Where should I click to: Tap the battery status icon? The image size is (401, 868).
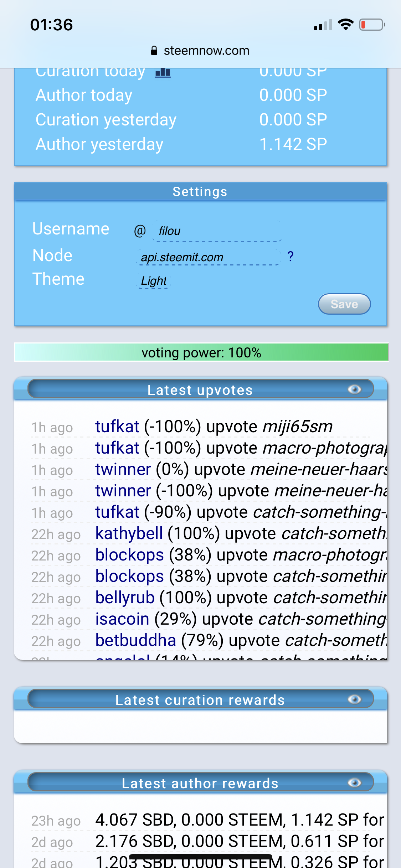click(372, 25)
